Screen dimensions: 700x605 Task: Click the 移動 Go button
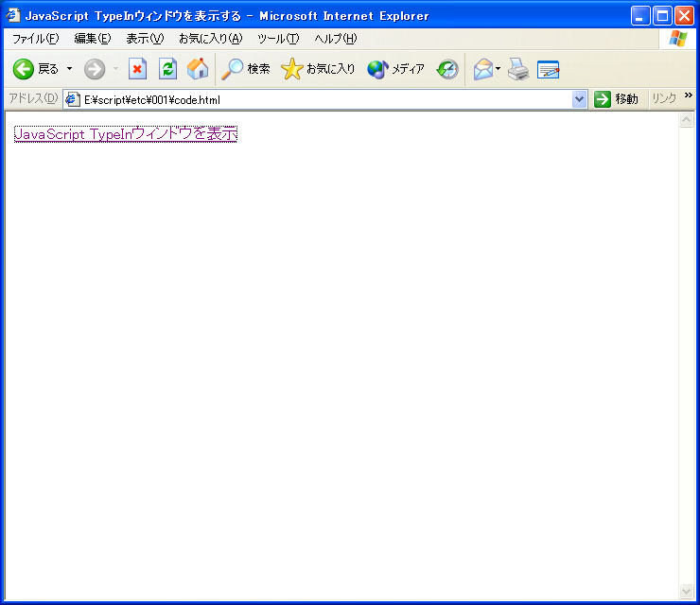[x=616, y=99]
